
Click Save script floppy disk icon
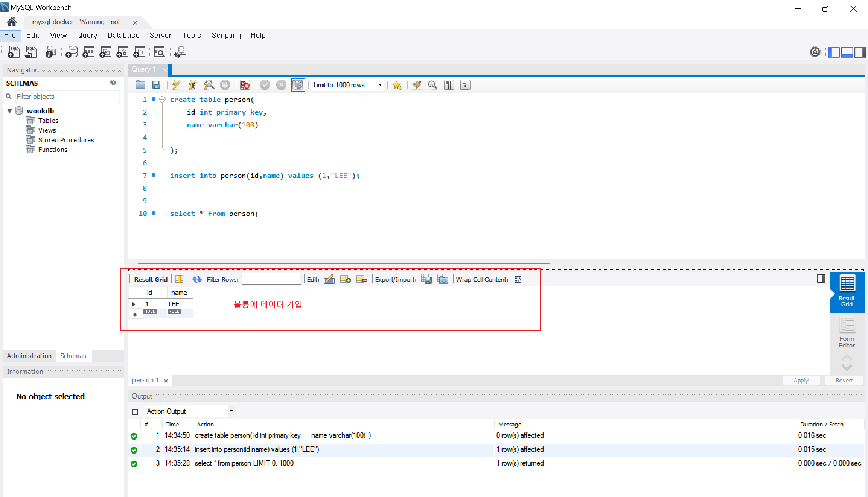(156, 85)
